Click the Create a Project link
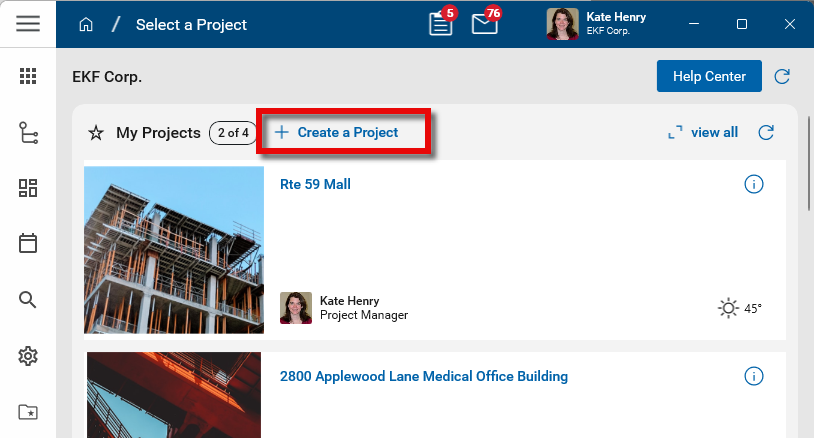Image resolution: width=814 pixels, height=438 pixels. pyautogui.click(x=337, y=132)
